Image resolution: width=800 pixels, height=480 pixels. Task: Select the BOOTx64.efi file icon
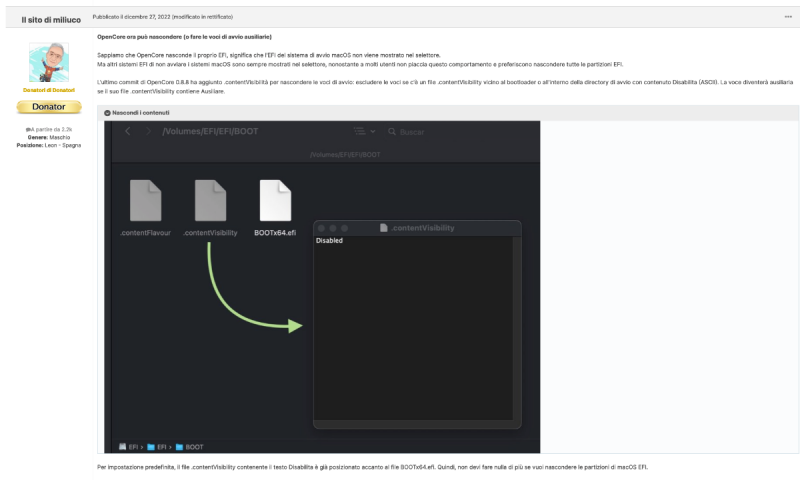tap(275, 200)
